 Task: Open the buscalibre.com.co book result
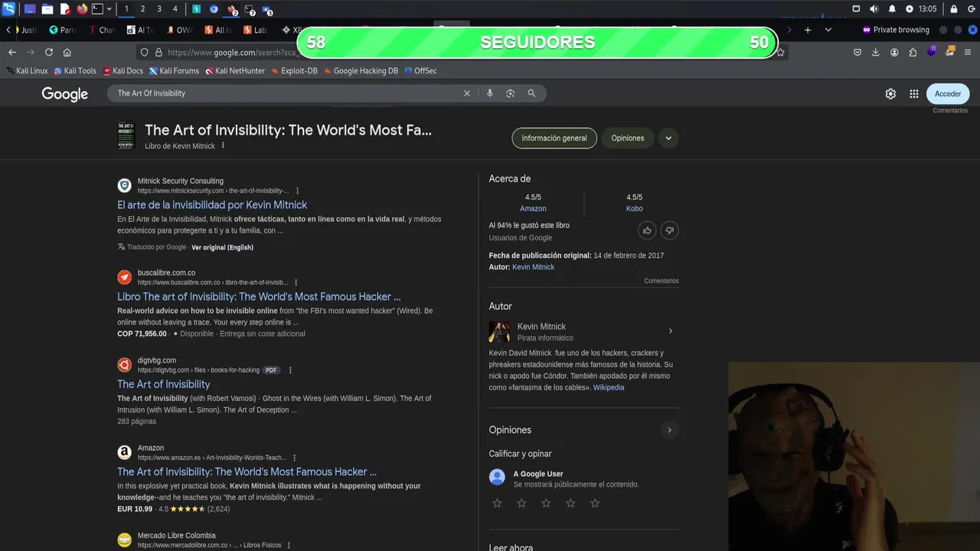tap(259, 297)
